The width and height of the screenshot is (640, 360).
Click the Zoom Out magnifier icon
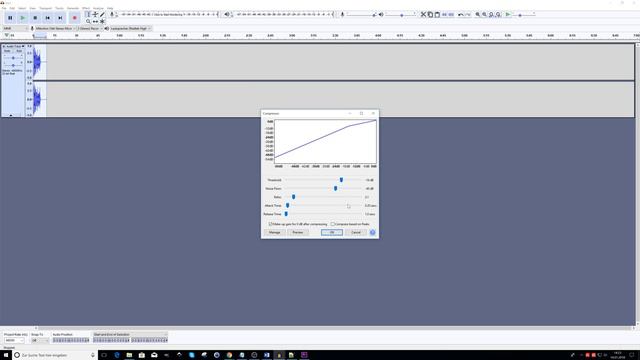(484, 14)
